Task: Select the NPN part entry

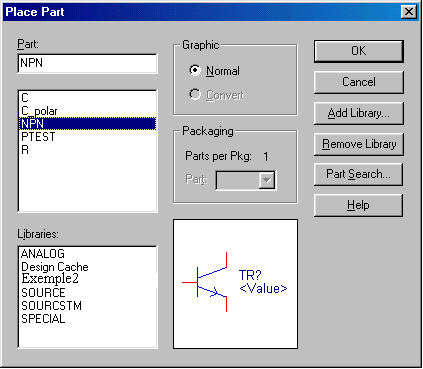Action: (87, 124)
